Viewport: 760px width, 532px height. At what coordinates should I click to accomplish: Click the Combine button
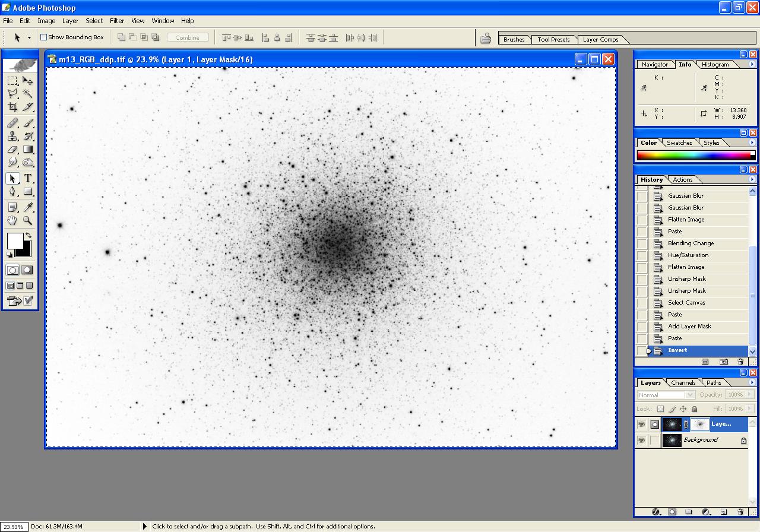(188, 37)
